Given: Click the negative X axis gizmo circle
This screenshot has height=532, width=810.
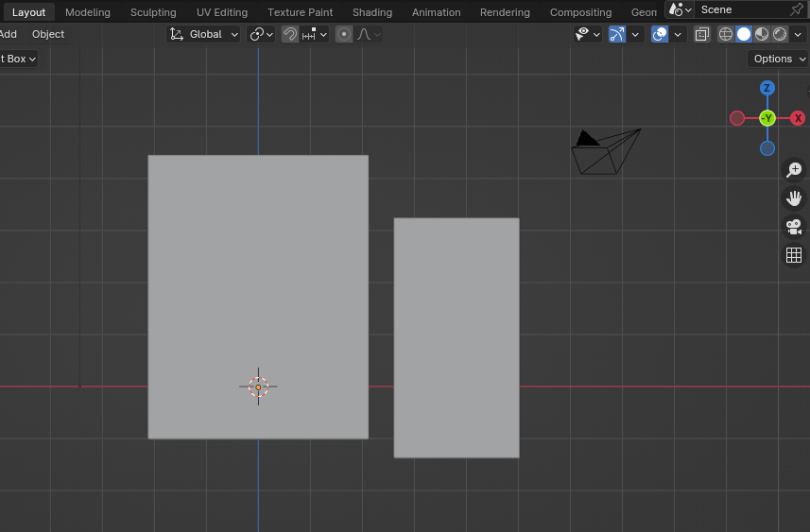Looking at the screenshot, I should (x=737, y=118).
